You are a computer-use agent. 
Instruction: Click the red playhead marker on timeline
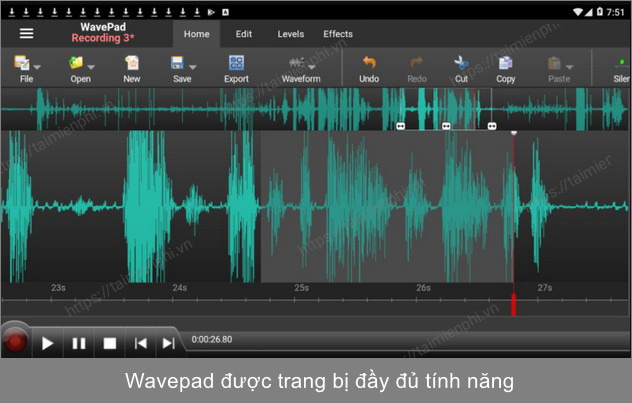click(x=514, y=304)
